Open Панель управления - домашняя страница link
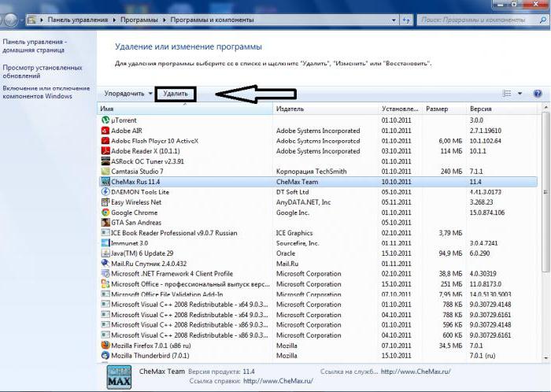Viewport: 551px width, 392px height. point(35,46)
